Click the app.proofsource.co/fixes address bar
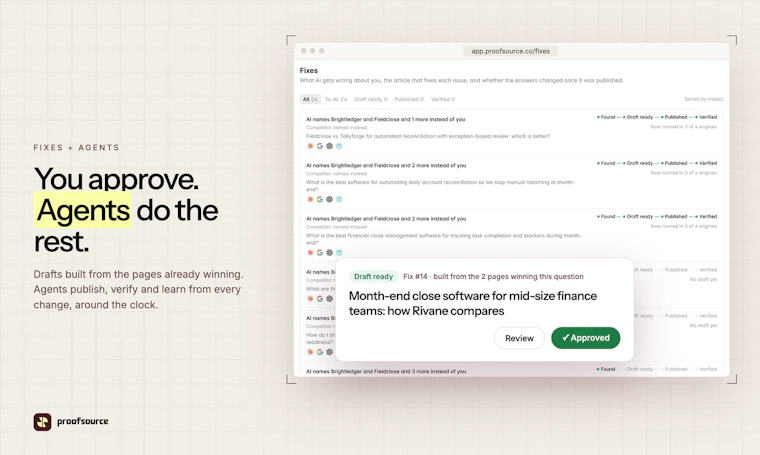 click(x=510, y=51)
